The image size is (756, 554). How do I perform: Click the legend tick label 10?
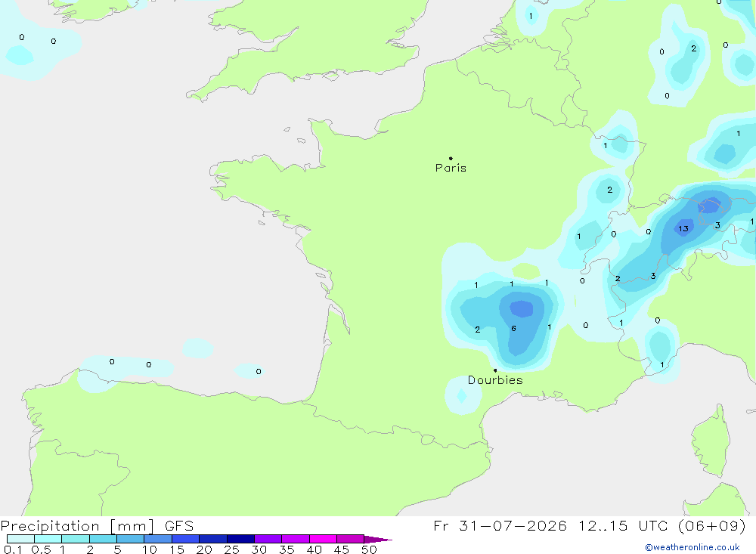(149, 549)
